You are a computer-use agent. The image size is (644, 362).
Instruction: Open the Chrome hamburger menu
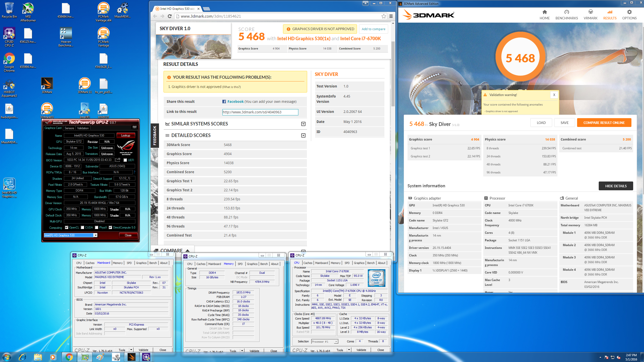391,16
